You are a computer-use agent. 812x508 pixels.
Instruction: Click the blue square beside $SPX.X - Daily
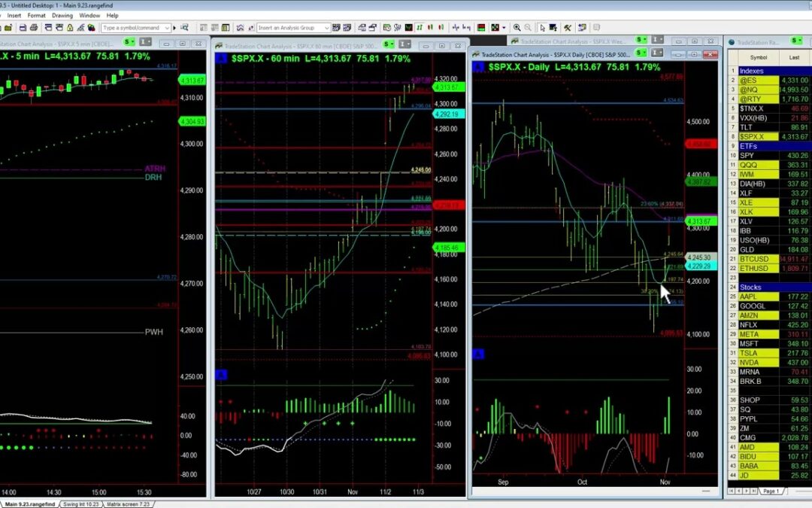478,67
